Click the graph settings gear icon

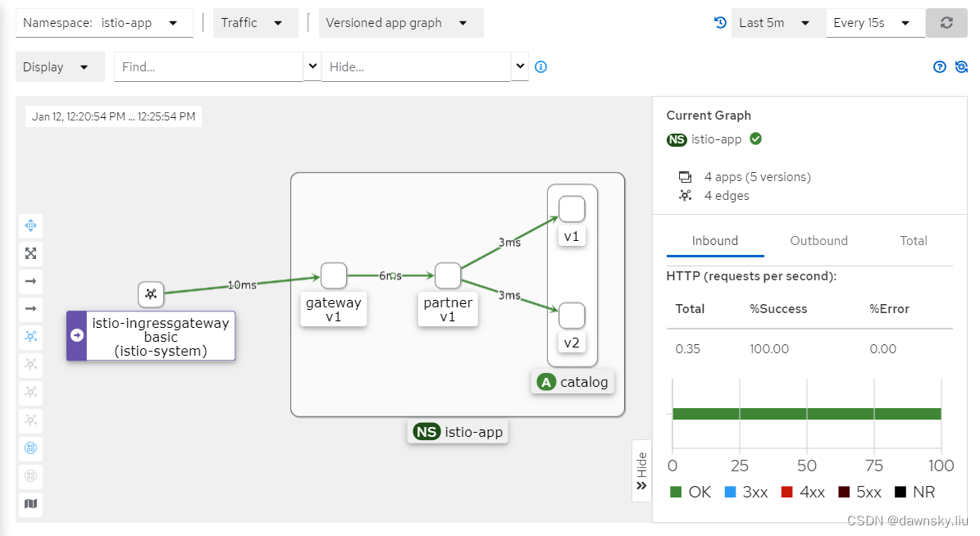[x=961, y=66]
